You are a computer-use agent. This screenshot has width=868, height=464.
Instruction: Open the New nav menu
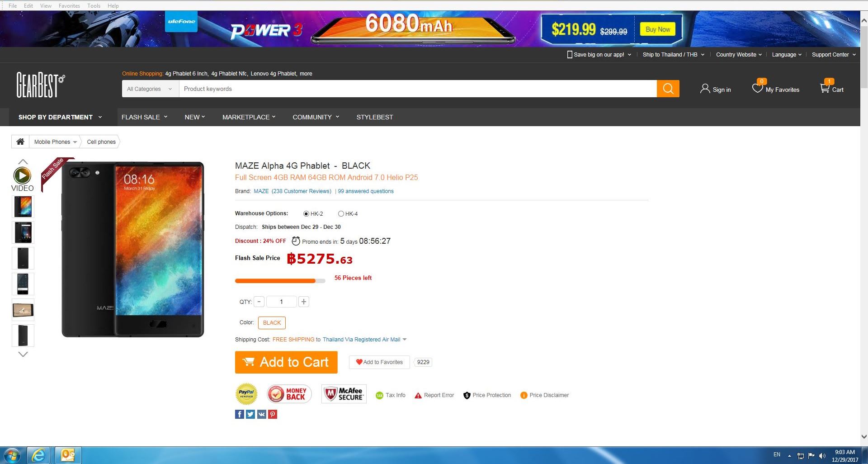[195, 117]
